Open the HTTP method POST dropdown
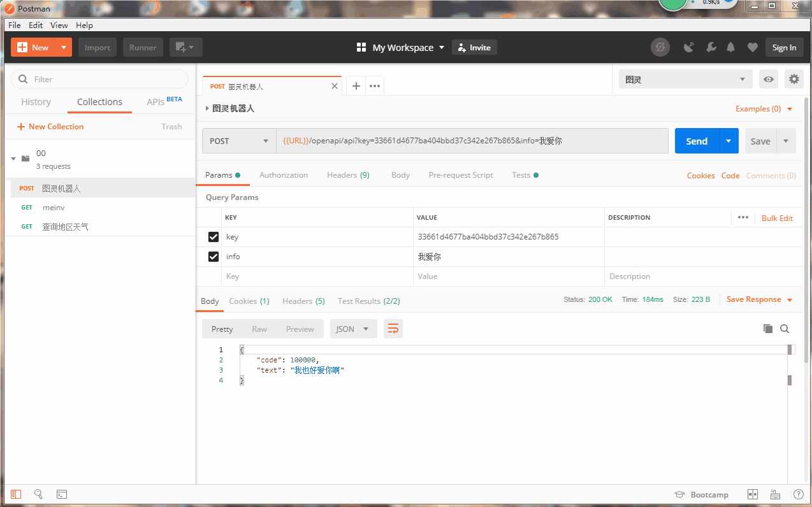This screenshot has width=812, height=507. click(x=239, y=141)
